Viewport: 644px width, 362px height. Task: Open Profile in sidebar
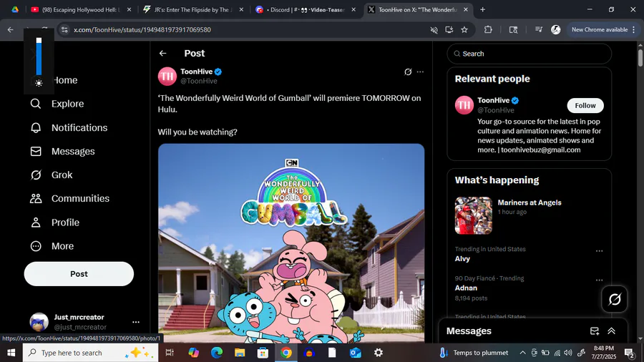click(x=54, y=222)
